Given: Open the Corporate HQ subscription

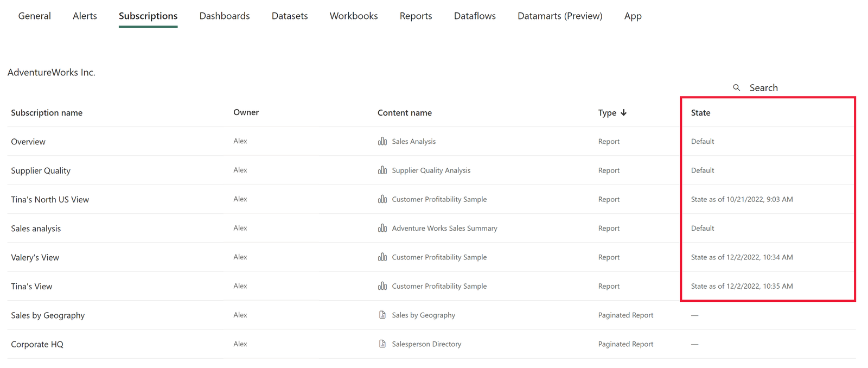Looking at the screenshot, I should (37, 344).
